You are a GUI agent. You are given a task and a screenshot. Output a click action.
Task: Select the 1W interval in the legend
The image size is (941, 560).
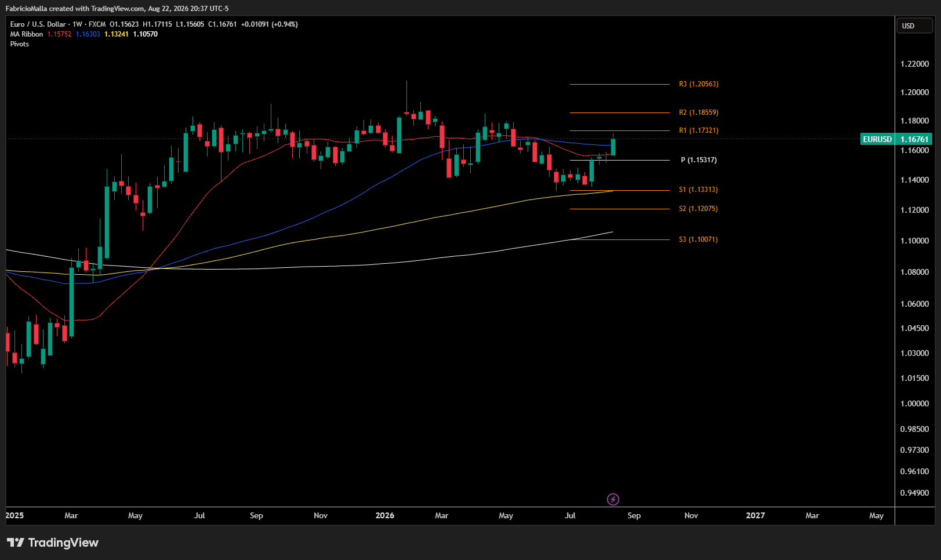(77, 24)
